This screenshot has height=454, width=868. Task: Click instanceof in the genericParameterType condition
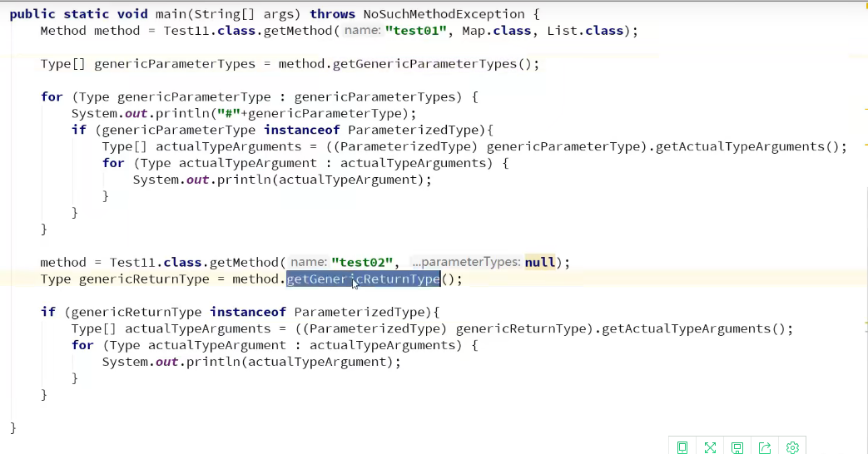302,130
